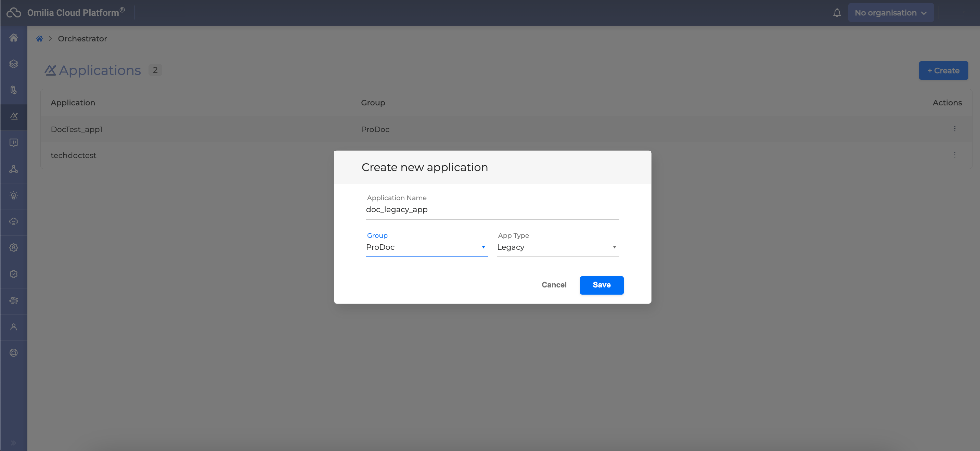980x451 pixels.
Task: Open the layers stack sidebar icon
Action: click(x=14, y=64)
